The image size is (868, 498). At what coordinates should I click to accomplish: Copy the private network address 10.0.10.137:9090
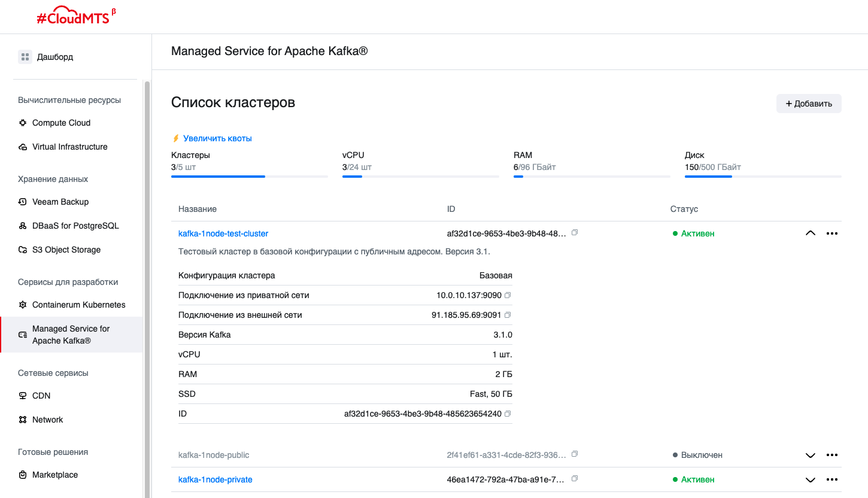point(508,295)
